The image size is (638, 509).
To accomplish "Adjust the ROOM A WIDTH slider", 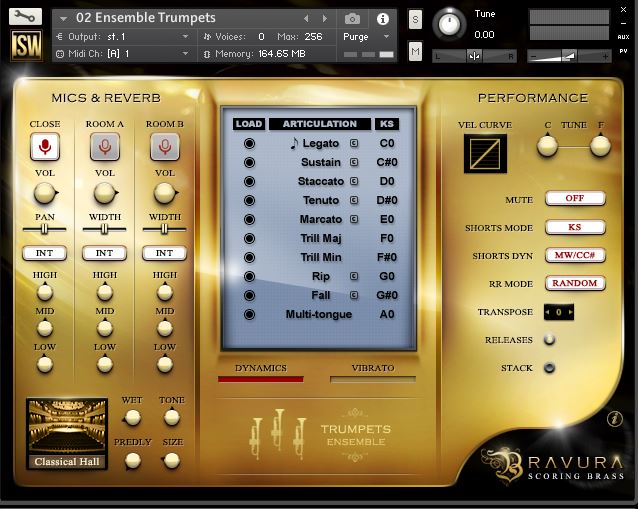I will click(x=105, y=229).
